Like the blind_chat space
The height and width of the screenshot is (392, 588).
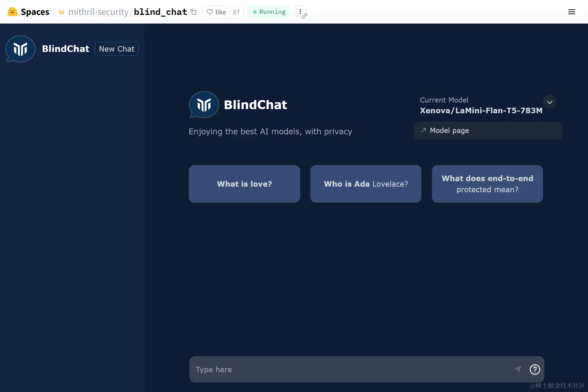click(x=216, y=12)
